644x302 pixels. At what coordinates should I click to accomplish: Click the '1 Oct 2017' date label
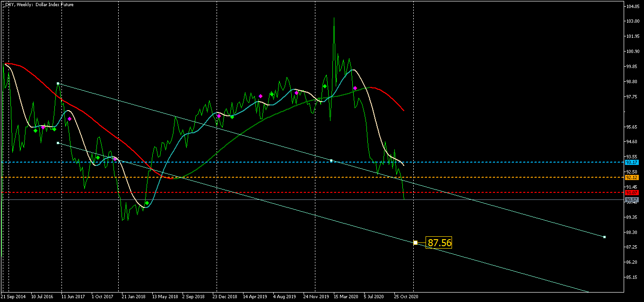click(103, 297)
